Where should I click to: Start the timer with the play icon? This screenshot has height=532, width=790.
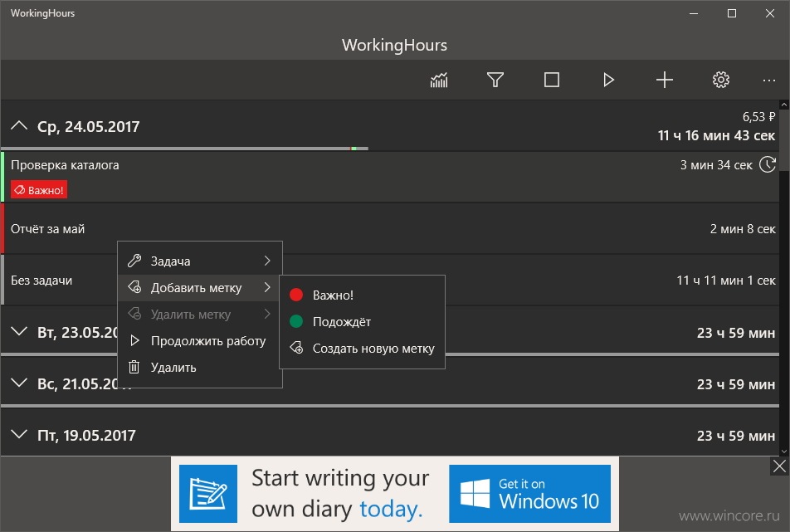(608, 80)
